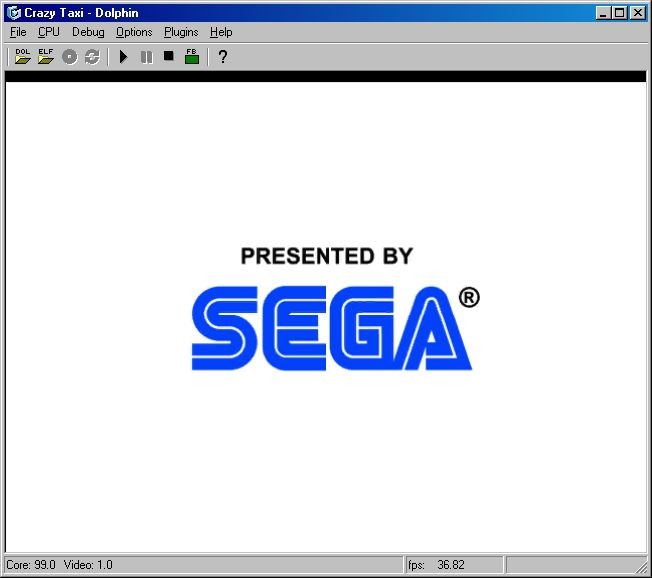Click the grayed-out disc icon

(69, 57)
